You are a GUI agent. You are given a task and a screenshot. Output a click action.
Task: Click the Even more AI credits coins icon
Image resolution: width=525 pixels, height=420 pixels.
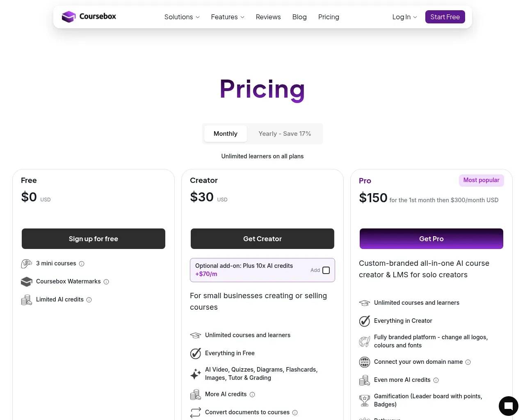(x=365, y=380)
